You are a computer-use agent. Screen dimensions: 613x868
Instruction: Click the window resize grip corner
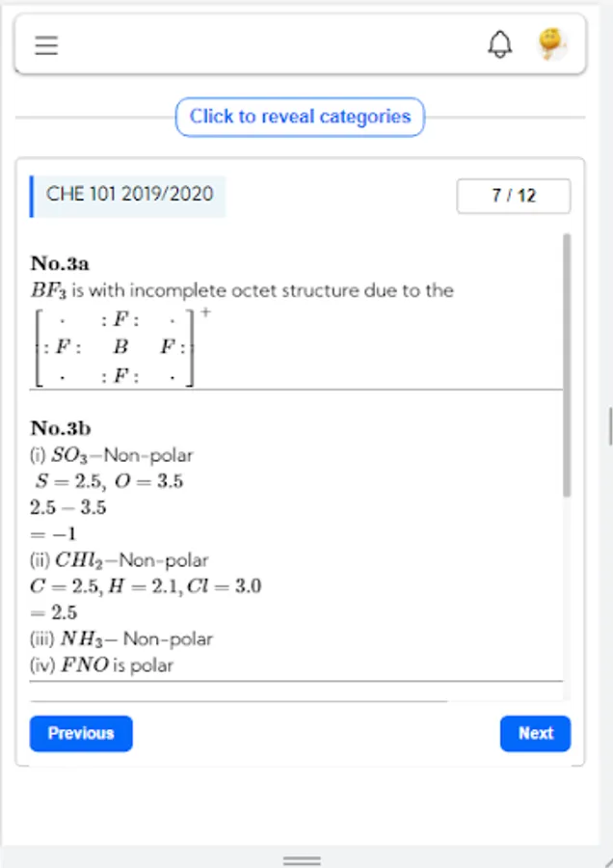(x=606, y=861)
